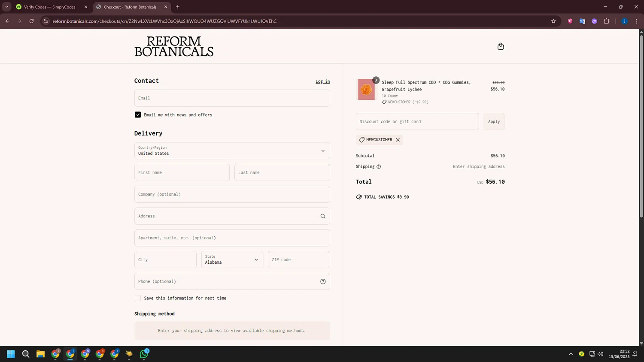The width and height of the screenshot is (644, 362).
Task: Click the purple circular extension icon
Action: coord(594,21)
